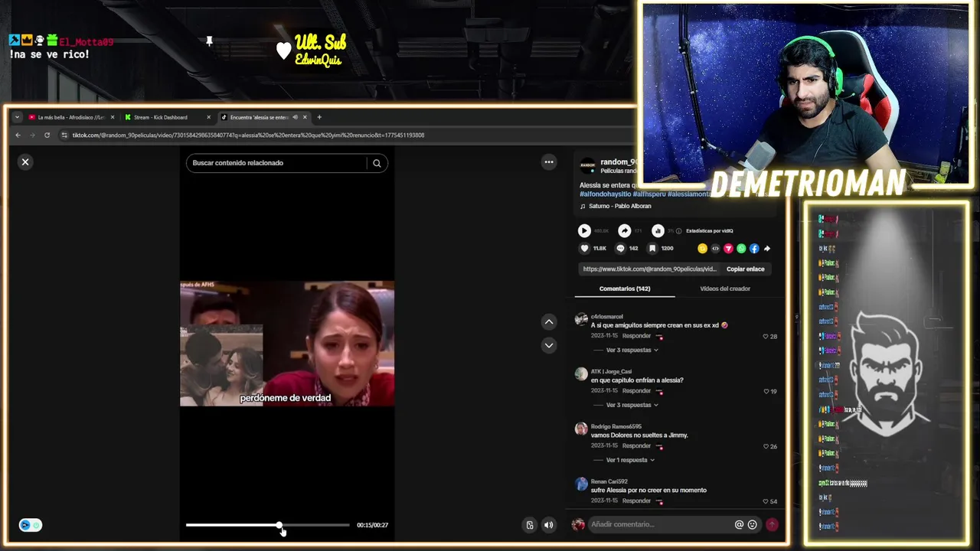The image size is (980, 551).
Task: Like Rodrigo Ramos6595's comment with 26 likes
Action: [766, 447]
